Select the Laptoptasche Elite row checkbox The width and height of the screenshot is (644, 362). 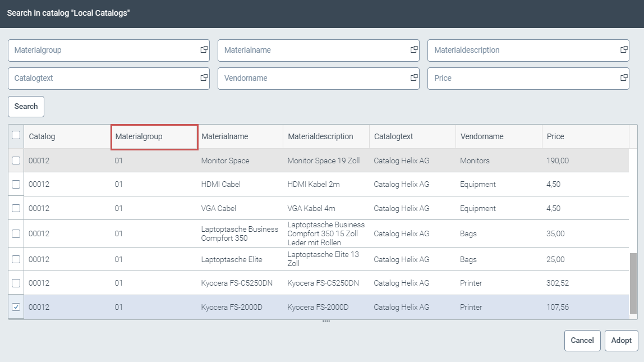point(16,259)
